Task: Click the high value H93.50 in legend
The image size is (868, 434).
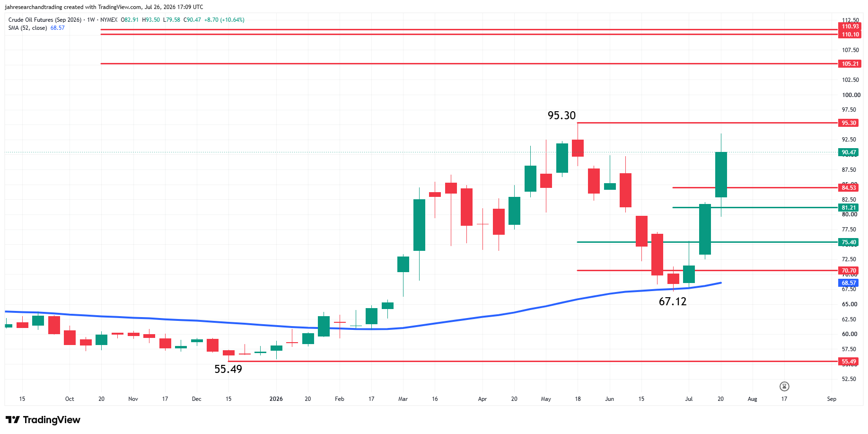Action: [151, 20]
